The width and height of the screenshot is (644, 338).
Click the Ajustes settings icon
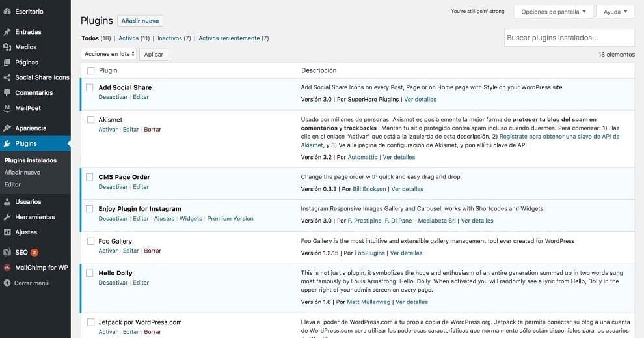[x=7, y=232]
